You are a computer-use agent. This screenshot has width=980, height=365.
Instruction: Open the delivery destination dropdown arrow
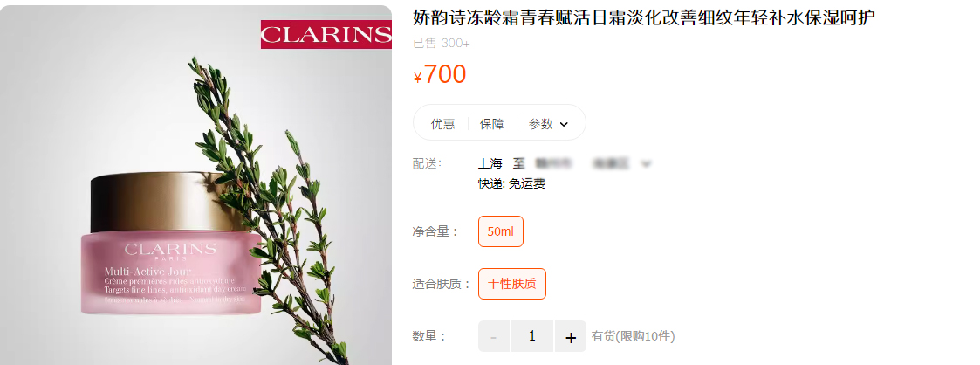pyautogui.click(x=647, y=164)
